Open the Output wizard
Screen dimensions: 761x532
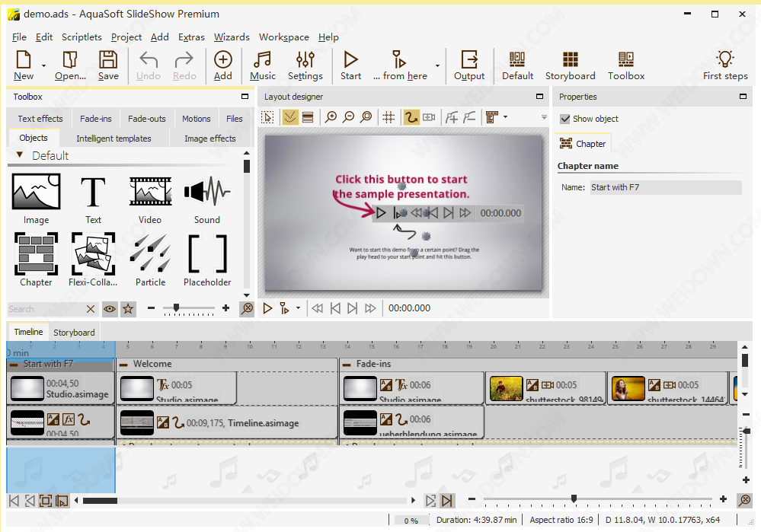coord(469,65)
